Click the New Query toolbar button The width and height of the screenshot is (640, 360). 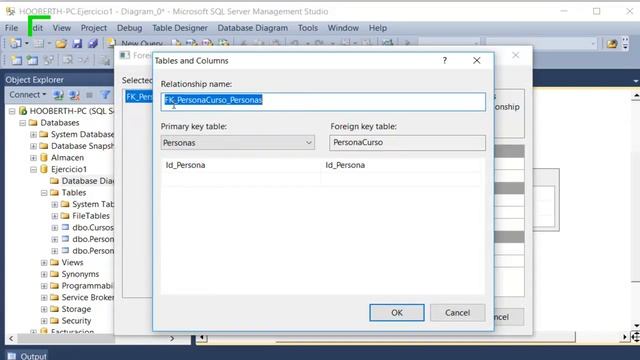135,43
